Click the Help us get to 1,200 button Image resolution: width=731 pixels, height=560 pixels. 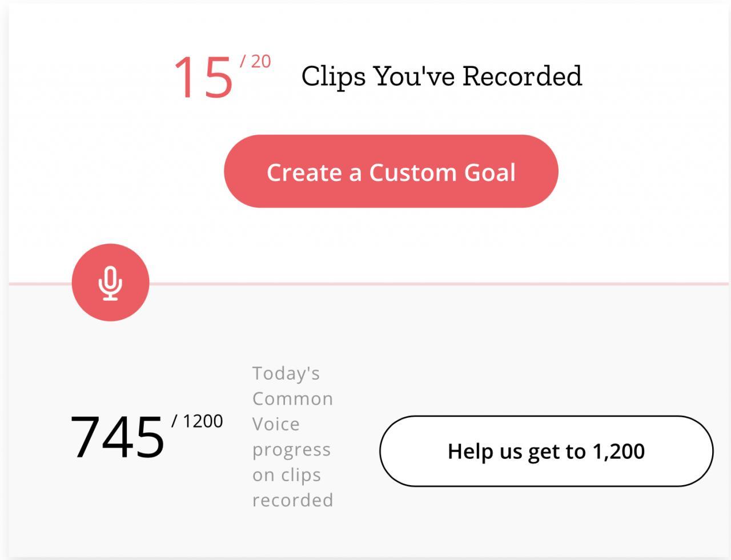coord(547,451)
